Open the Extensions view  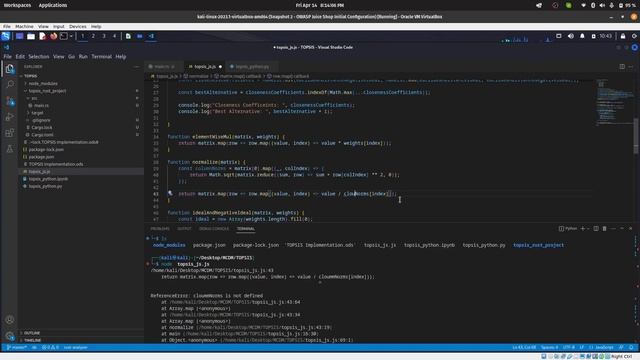[x=10, y=133]
